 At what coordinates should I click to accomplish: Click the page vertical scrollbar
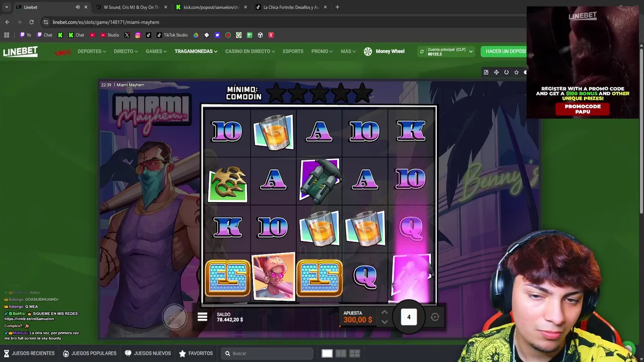pyautogui.click(x=641, y=131)
